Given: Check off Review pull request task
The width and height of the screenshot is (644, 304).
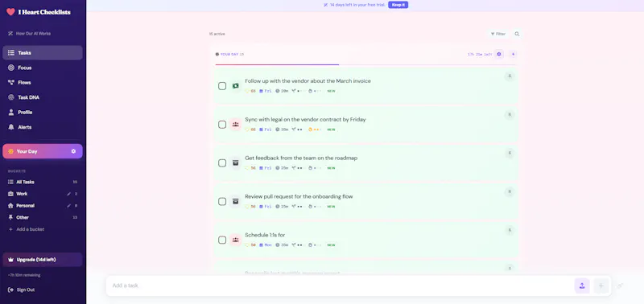Looking at the screenshot, I should point(222,201).
